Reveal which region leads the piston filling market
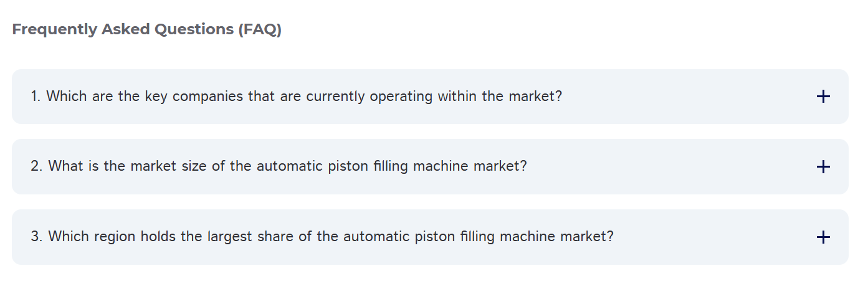 coord(322,237)
